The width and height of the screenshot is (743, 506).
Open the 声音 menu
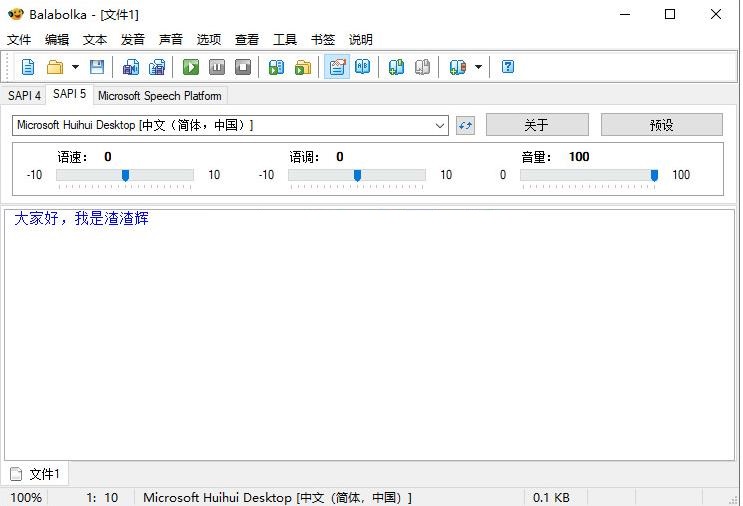coord(171,40)
